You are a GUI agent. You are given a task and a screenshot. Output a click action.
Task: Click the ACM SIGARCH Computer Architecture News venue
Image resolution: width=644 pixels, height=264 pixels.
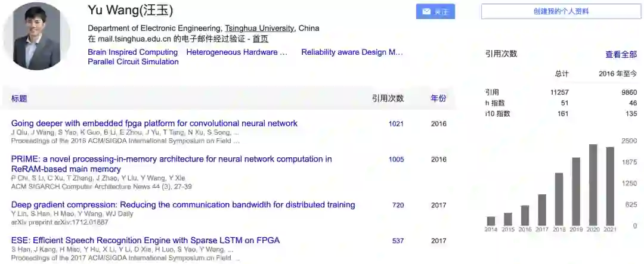click(x=101, y=187)
